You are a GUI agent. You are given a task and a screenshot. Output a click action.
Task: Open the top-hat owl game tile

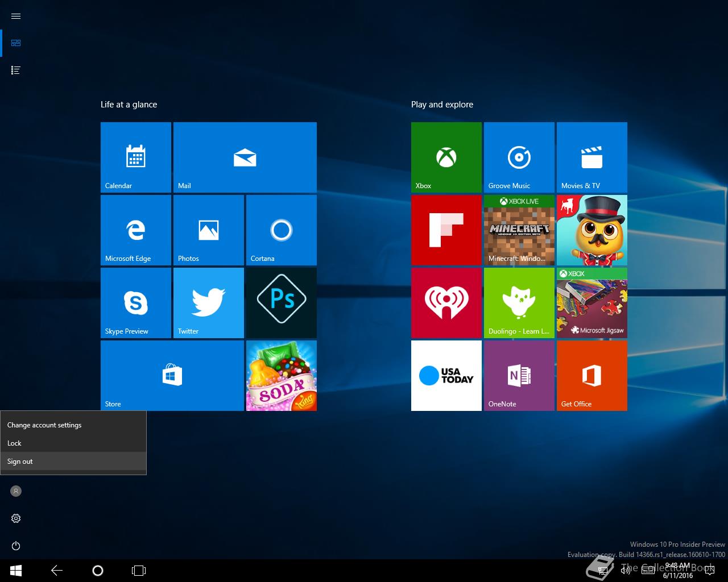(x=592, y=230)
